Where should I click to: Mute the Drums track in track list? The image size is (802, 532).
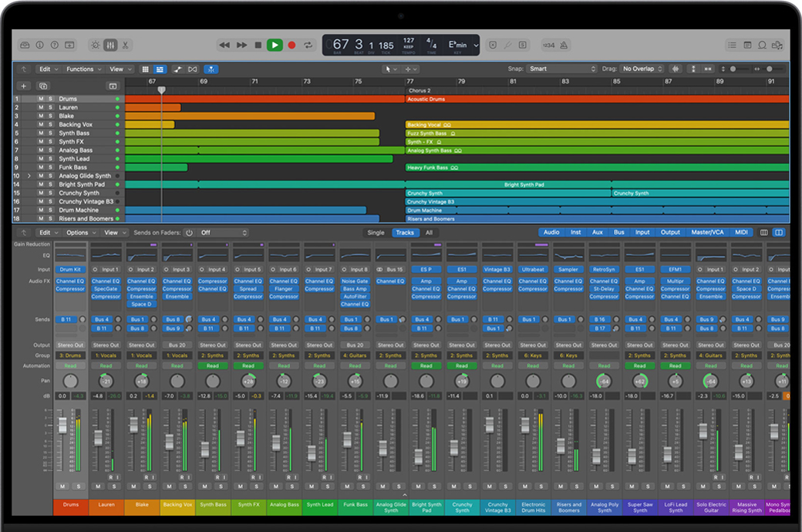41,99
